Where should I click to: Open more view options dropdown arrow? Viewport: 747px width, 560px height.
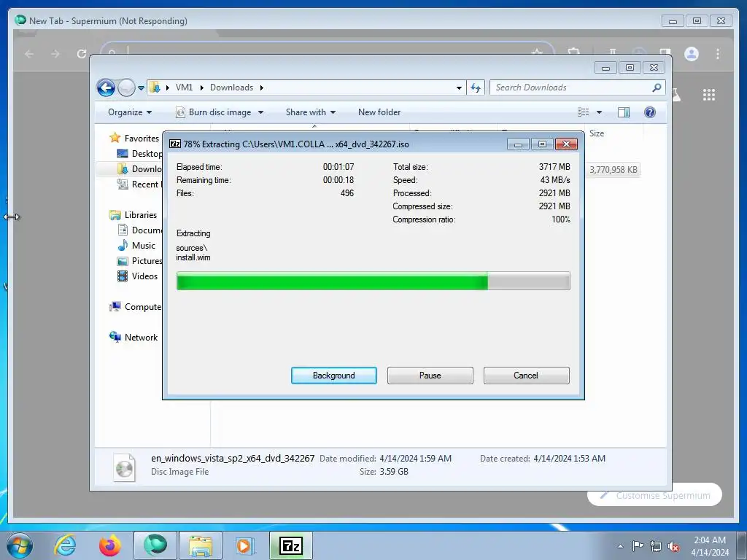[x=600, y=112]
